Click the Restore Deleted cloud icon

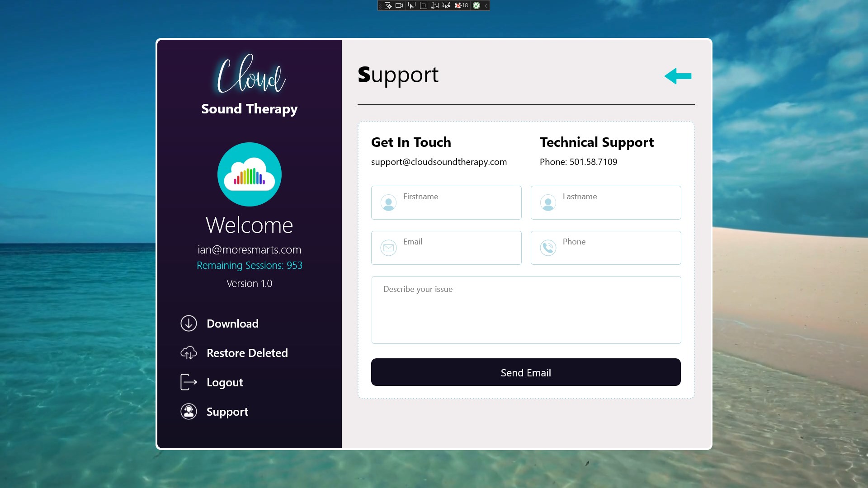click(x=189, y=353)
